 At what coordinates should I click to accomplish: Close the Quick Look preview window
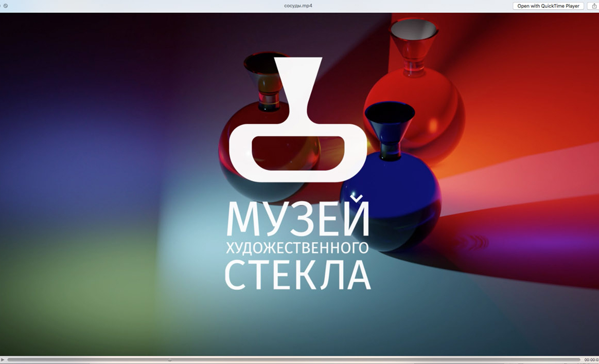point(6,6)
